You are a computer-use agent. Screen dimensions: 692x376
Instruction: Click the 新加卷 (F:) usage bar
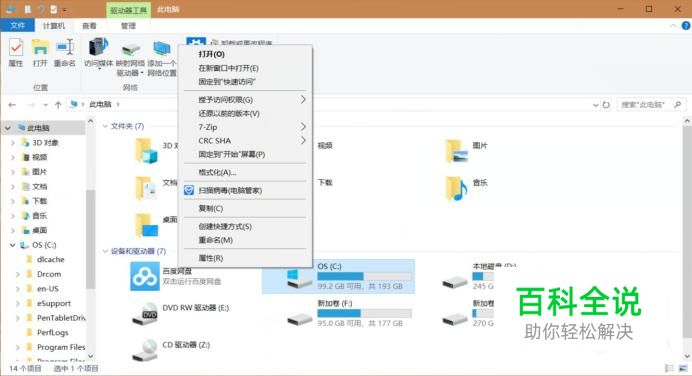(365, 313)
